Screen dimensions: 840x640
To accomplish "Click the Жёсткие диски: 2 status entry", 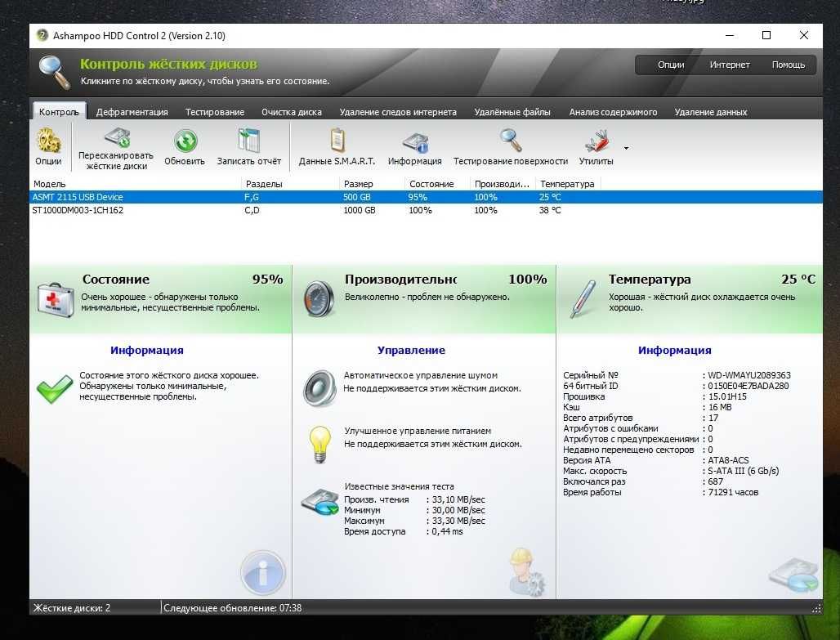I will [72, 608].
